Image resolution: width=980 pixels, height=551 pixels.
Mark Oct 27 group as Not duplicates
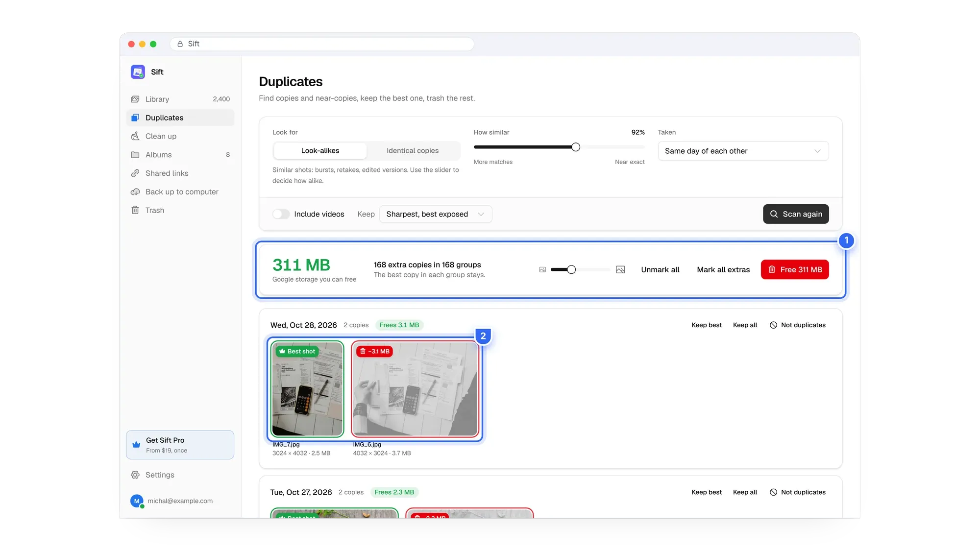[798, 492]
